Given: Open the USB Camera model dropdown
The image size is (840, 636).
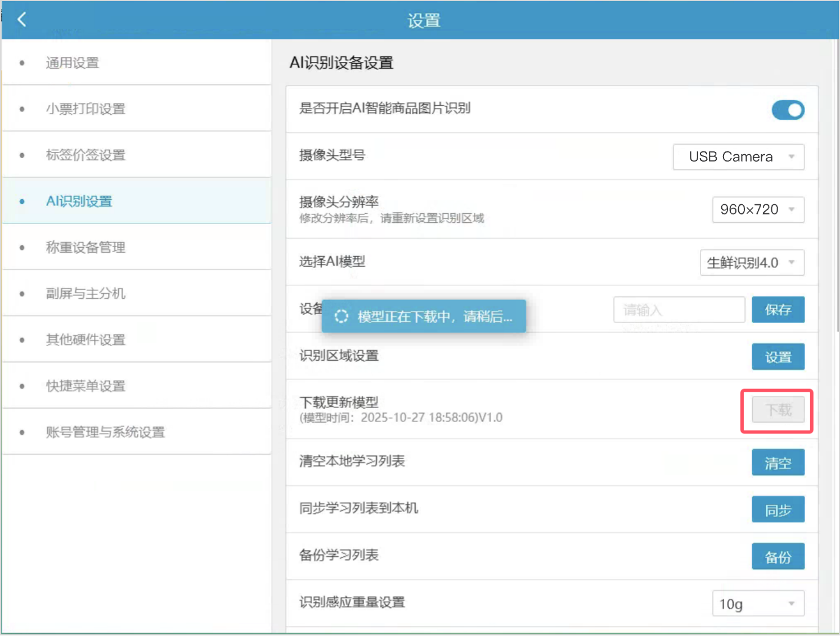Looking at the screenshot, I should click(x=738, y=157).
